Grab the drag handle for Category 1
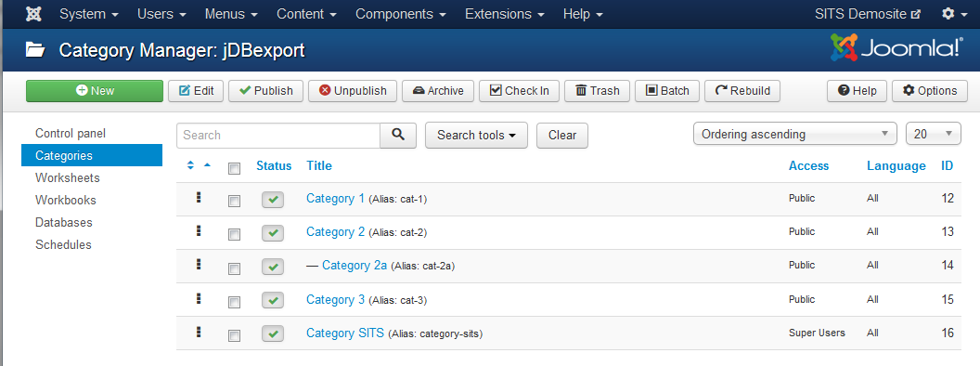Screen dimensions: 980x366 pos(198,198)
